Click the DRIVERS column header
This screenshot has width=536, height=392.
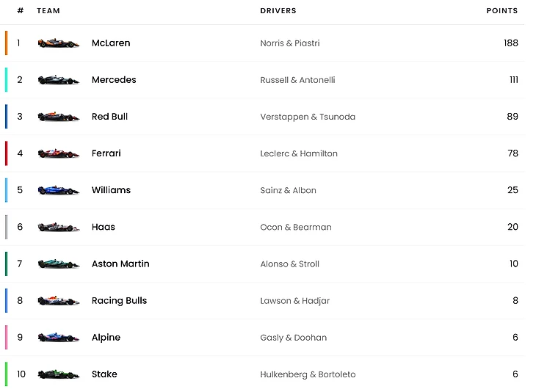point(278,11)
